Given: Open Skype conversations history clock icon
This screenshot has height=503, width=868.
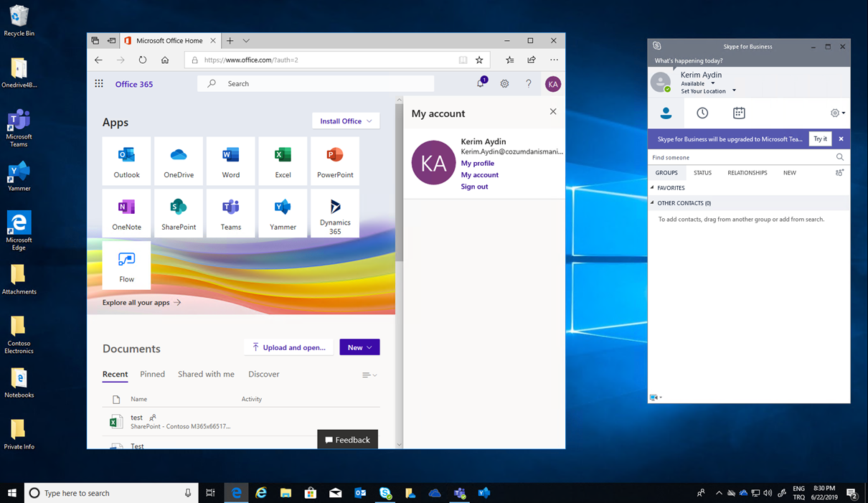Looking at the screenshot, I should (x=702, y=113).
